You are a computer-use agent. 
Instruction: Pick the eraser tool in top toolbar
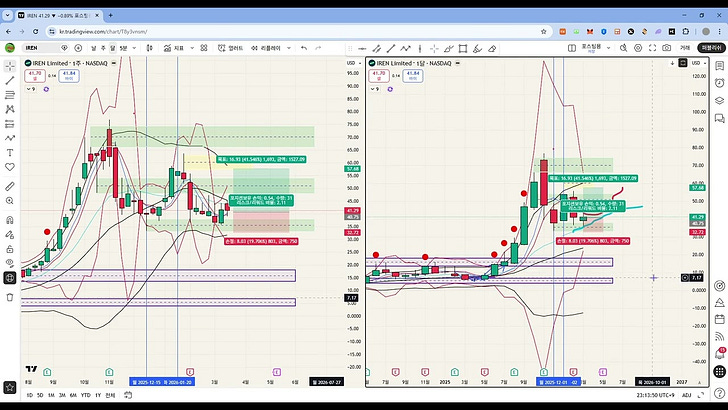[492, 48]
